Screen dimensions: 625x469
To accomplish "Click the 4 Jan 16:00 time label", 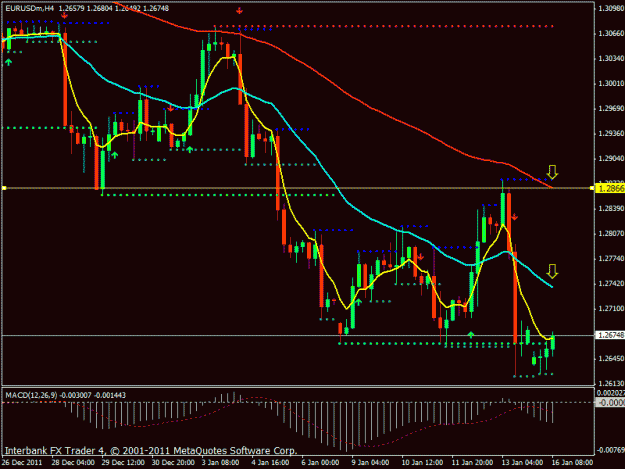I will coord(270,462).
